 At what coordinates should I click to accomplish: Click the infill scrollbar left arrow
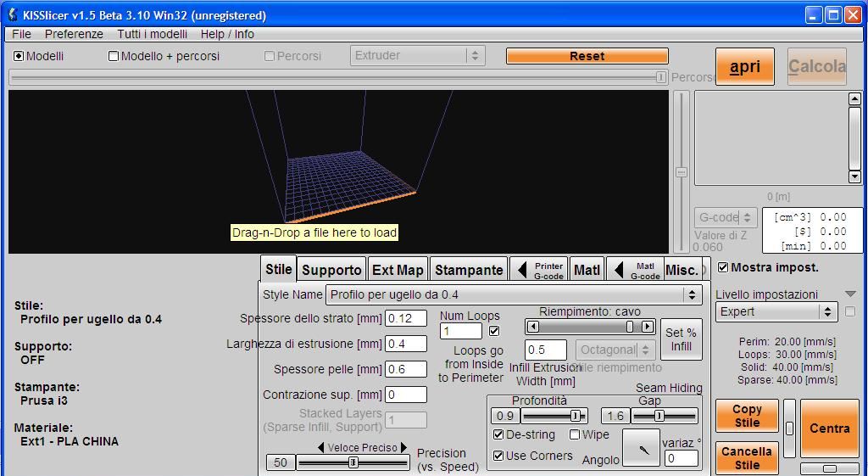(x=533, y=327)
